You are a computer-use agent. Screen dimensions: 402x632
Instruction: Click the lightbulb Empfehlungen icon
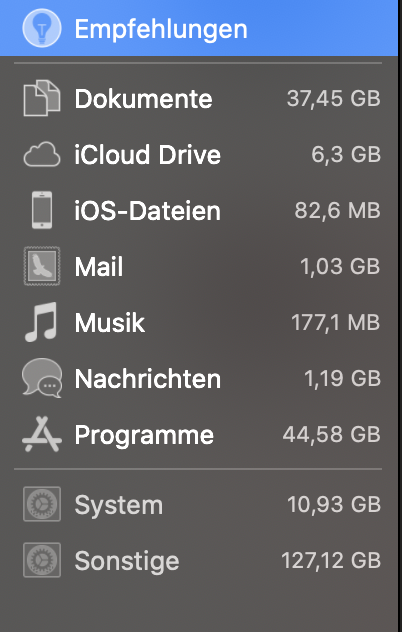(42, 28)
